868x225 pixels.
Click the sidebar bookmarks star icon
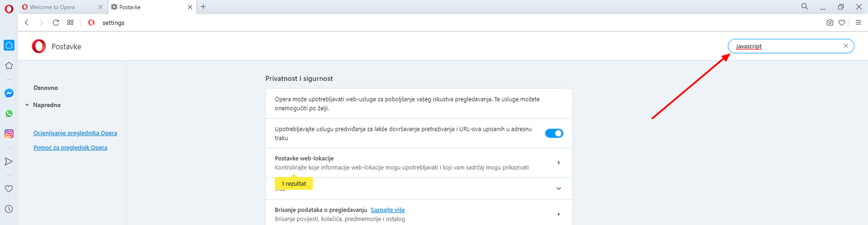[9, 66]
